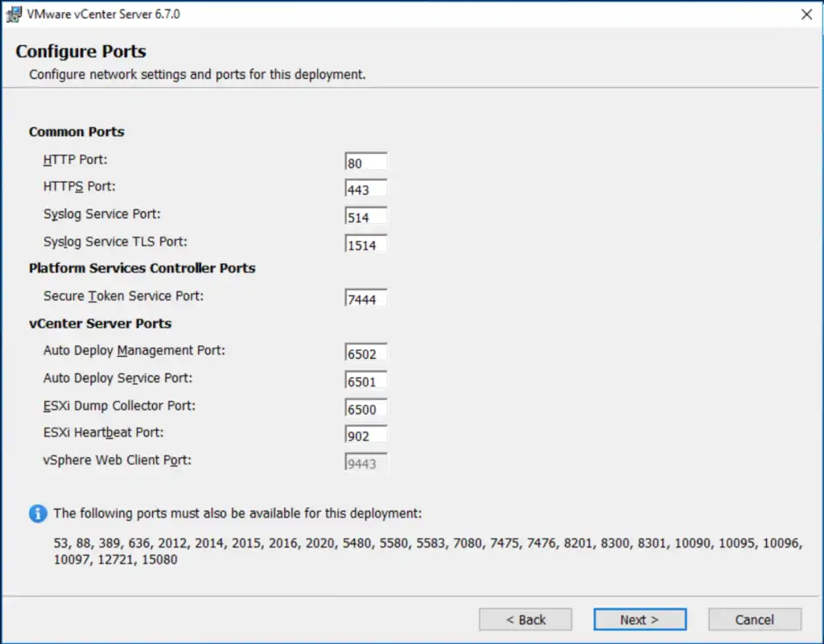Click the 'Configure network settings and ports' description
This screenshot has width=824, height=644.
coord(197,75)
